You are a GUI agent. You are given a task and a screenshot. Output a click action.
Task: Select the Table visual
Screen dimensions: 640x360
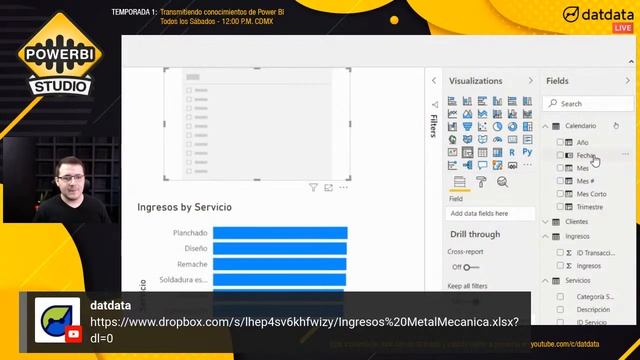(x=482, y=152)
